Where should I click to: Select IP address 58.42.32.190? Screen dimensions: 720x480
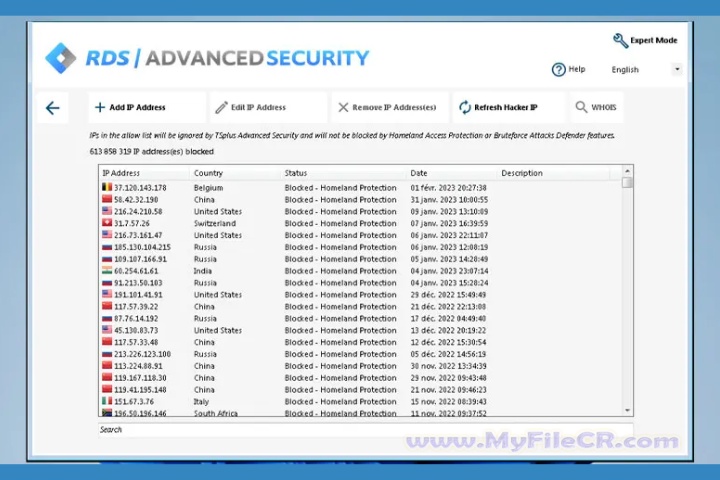click(x=136, y=200)
